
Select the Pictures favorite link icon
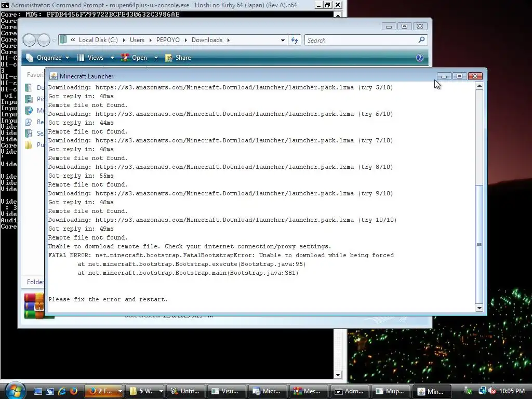pyautogui.click(x=29, y=99)
